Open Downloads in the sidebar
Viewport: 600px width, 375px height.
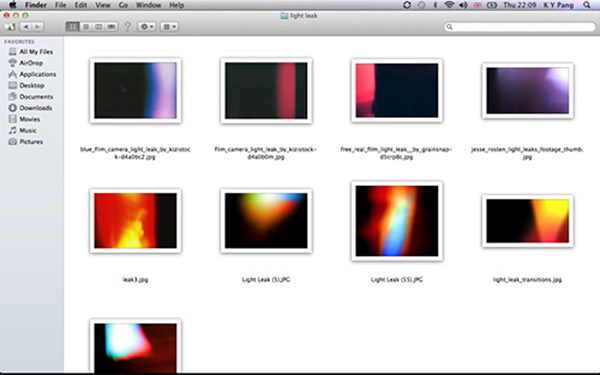[x=36, y=108]
